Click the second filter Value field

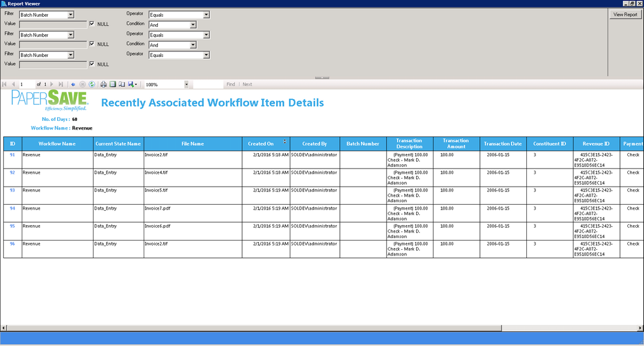[53, 45]
